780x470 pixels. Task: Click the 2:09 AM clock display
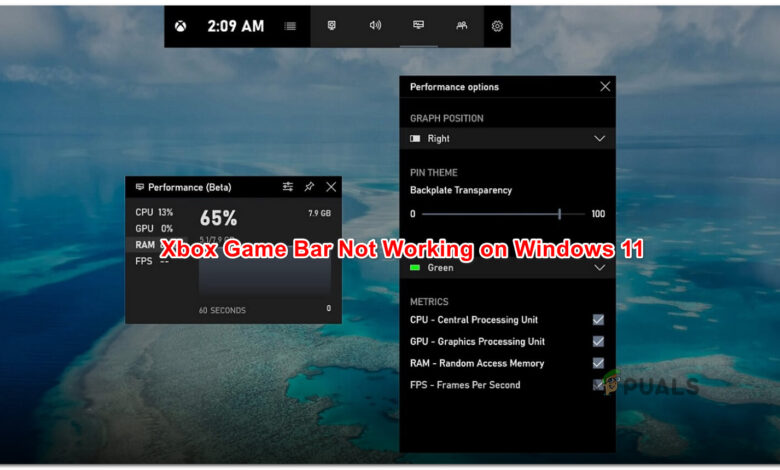[235, 26]
